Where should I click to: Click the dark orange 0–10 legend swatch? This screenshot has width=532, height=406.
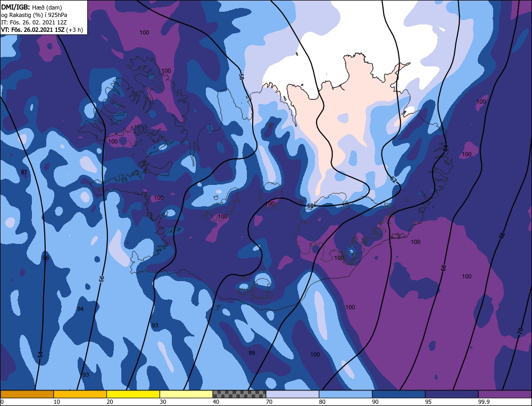27,394
